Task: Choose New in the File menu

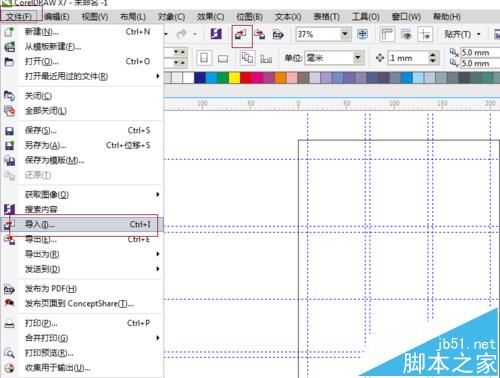Action: coord(82,32)
